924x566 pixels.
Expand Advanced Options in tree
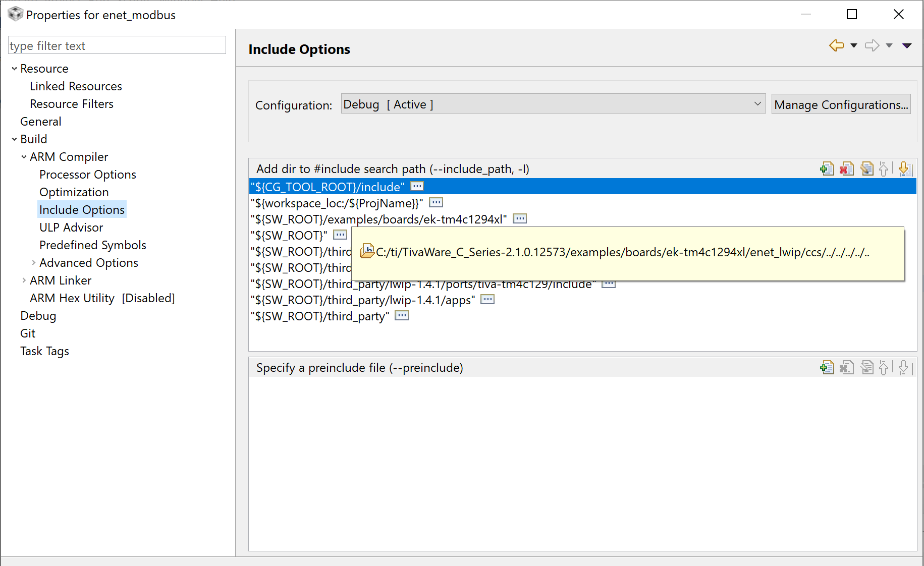[x=33, y=263]
